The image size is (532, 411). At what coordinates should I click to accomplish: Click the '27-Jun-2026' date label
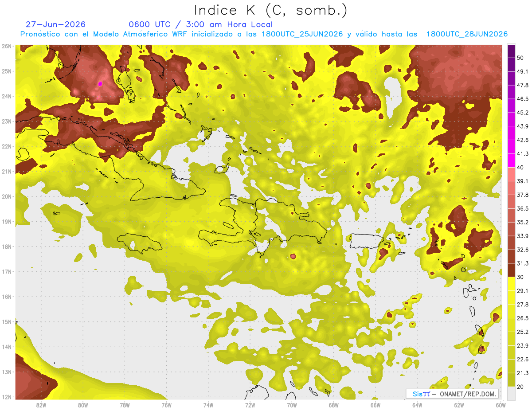coord(55,24)
